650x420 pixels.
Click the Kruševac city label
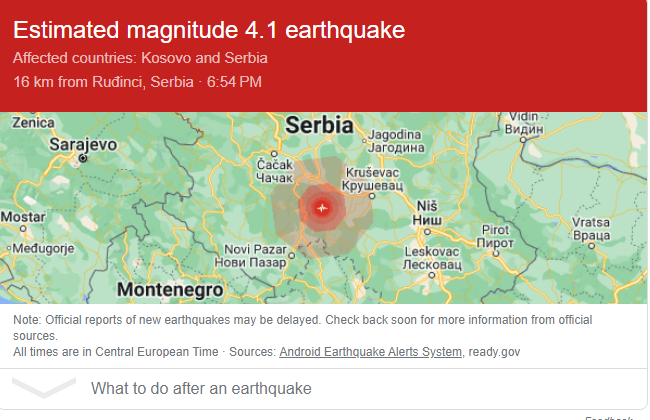pos(371,180)
